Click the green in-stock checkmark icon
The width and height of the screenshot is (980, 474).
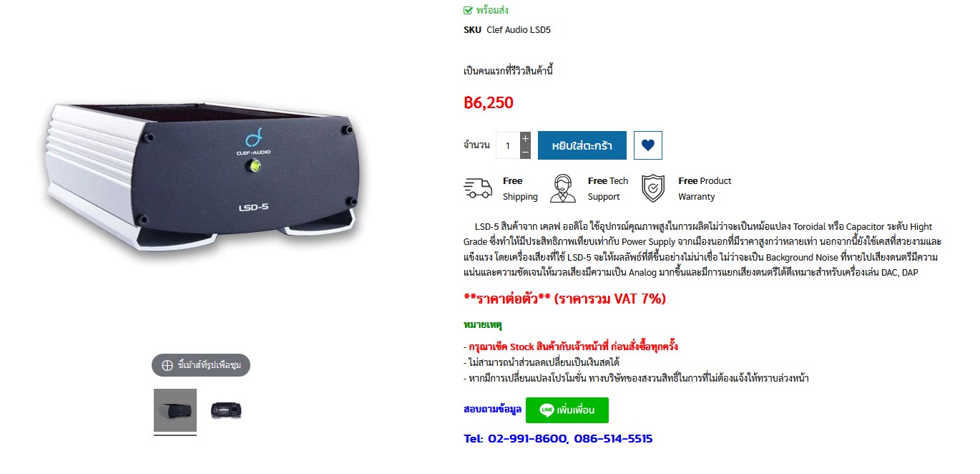pos(468,10)
